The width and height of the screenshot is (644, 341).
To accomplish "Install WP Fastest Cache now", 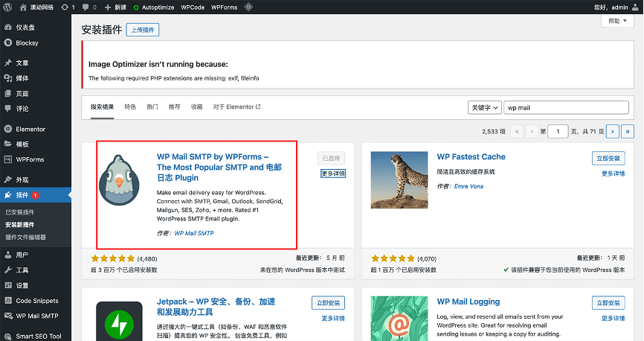I will tap(608, 159).
